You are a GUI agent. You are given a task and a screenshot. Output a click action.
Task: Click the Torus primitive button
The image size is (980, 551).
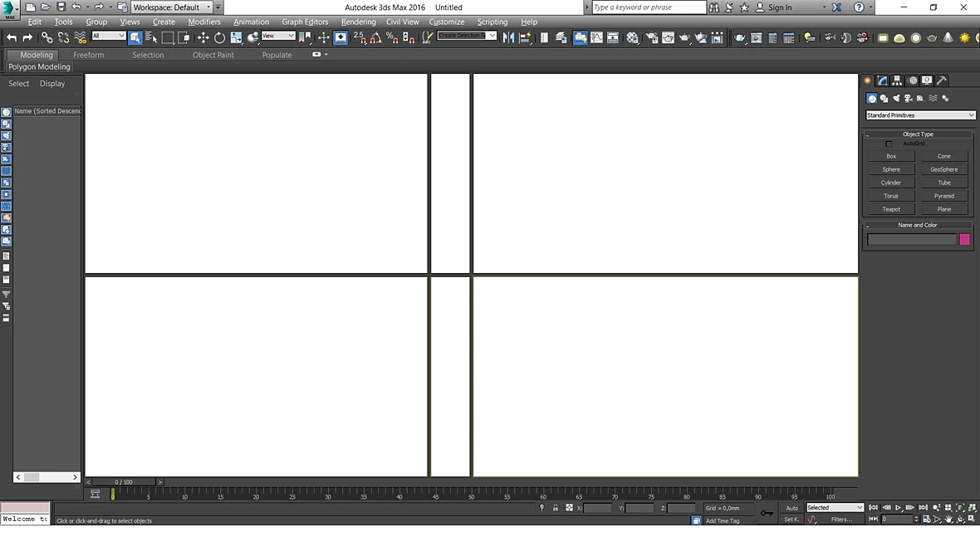[890, 196]
